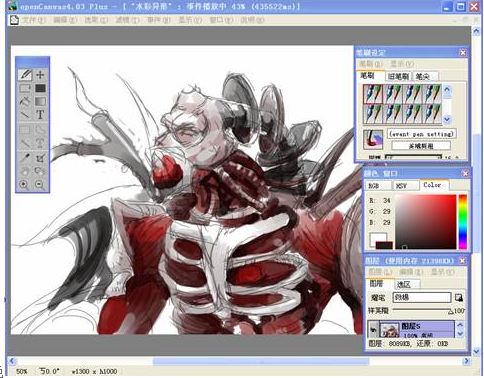Pick the first brush preset in the bottom row
The width and height of the screenshot is (484, 378).
click(x=373, y=113)
